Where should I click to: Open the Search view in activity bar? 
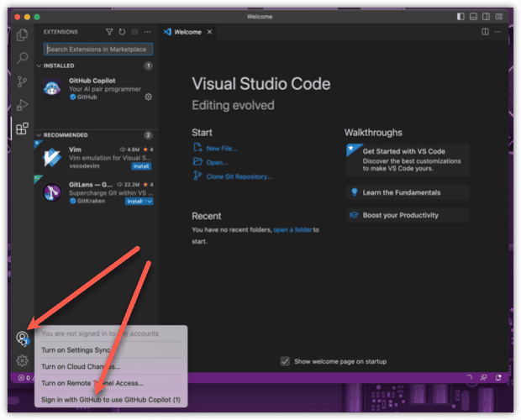tap(22, 58)
